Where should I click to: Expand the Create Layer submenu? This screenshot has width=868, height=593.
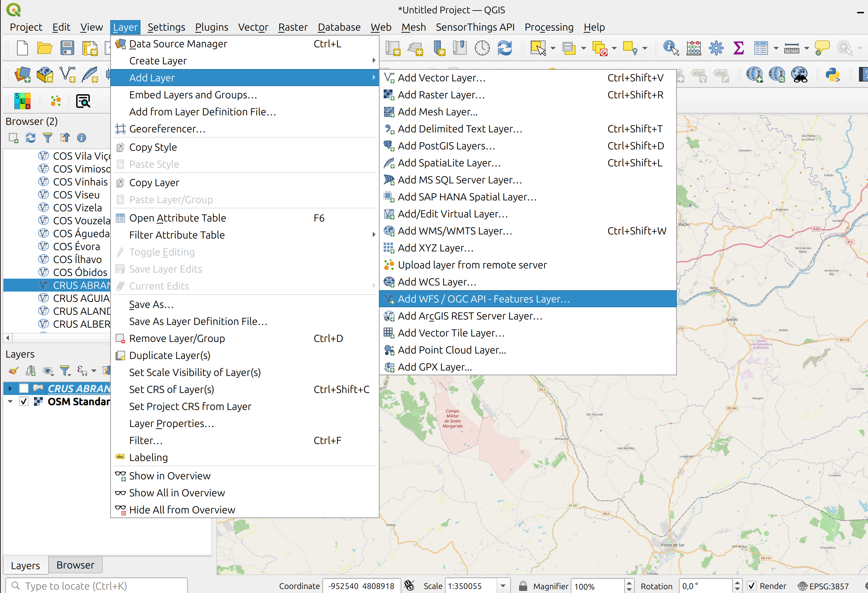pyautogui.click(x=245, y=61)
